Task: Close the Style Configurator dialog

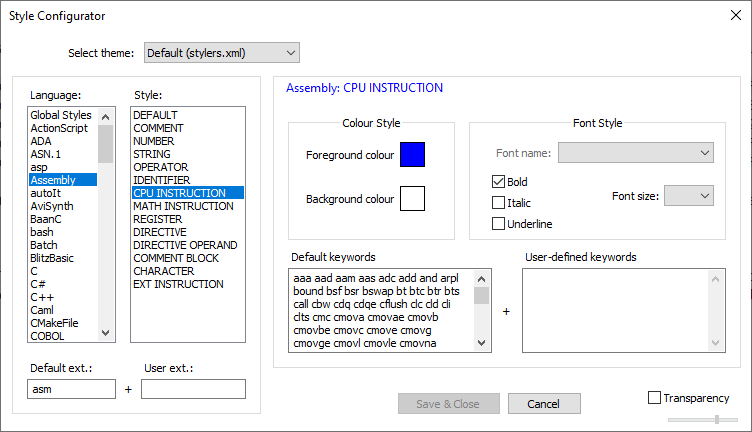Action: (x=736, y=15)
